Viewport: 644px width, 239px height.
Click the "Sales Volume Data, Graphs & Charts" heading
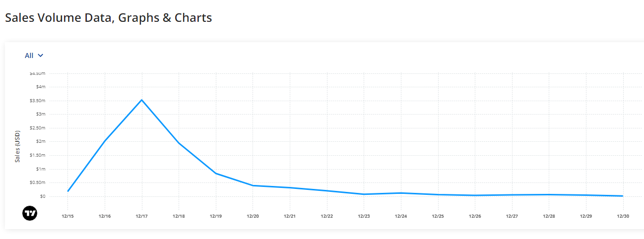click(108, 18)
